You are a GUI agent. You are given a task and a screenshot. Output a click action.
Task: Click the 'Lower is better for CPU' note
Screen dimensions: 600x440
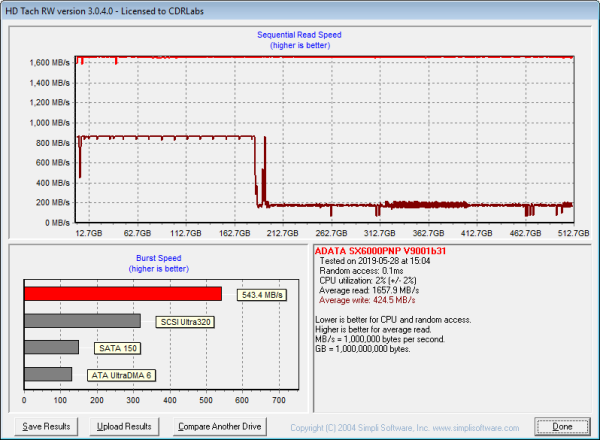coord(393,320)
